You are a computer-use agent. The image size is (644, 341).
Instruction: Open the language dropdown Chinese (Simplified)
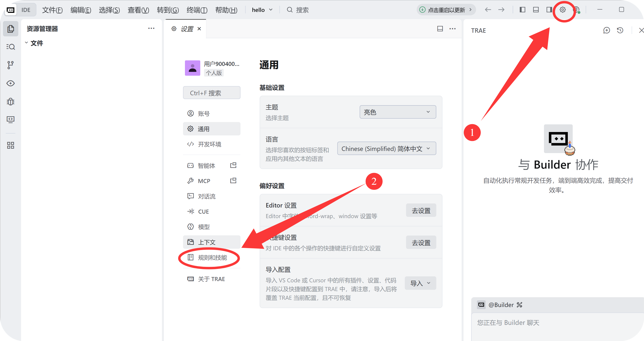click(386, 149)
